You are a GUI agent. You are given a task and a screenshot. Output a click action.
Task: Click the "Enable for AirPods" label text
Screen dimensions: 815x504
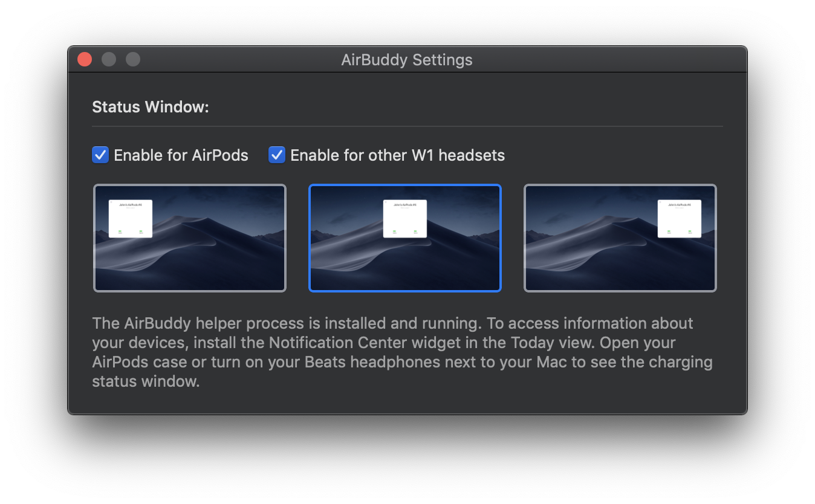180,155
